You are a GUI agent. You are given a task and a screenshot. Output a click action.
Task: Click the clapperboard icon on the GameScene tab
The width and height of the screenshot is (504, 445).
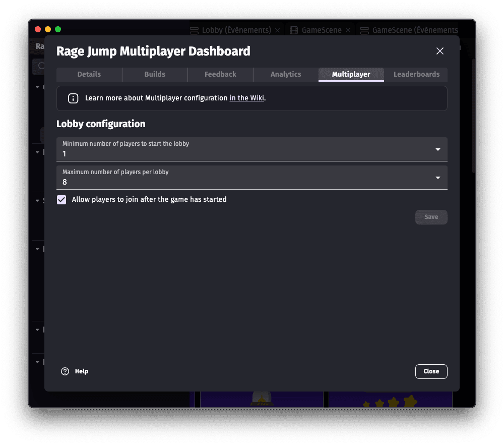(294, 30)
